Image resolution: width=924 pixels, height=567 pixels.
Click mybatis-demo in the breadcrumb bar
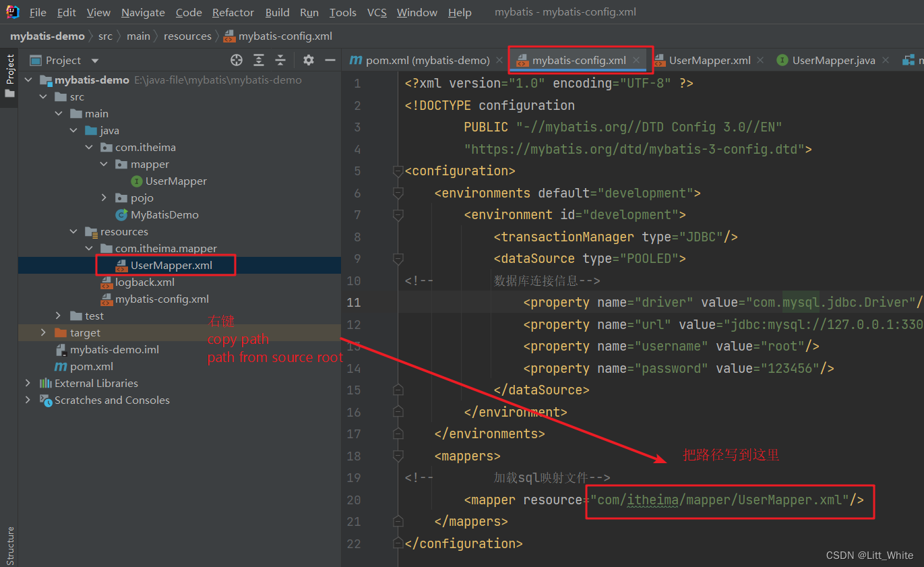pos(47,36)
